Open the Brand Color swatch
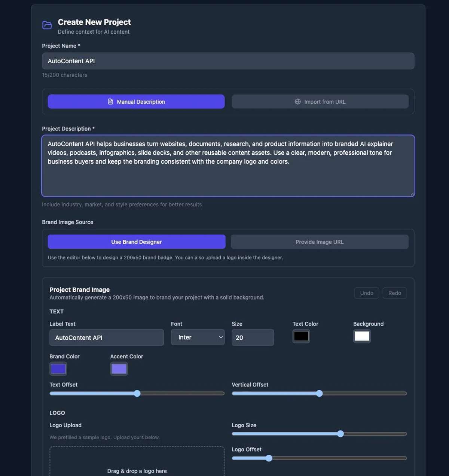Viewport: 449px width, 476px height. coord(58,369)
